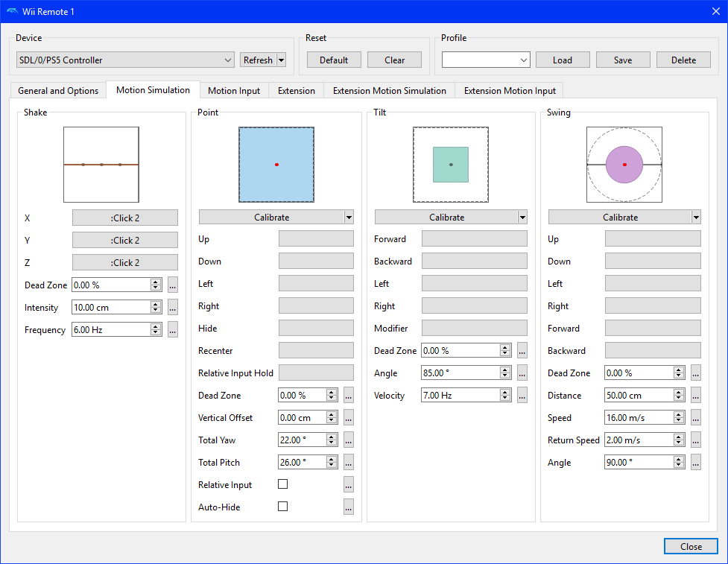Click the Tilt Forward mapping button
The width and height of the screenshot is (728, 564).
point(475,238)
